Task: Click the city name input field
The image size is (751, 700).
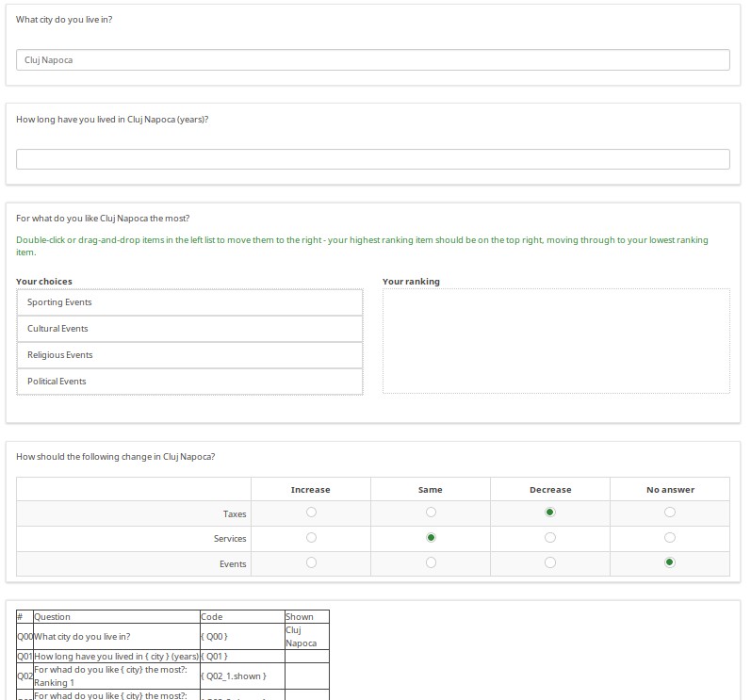Action: [373, 59]
